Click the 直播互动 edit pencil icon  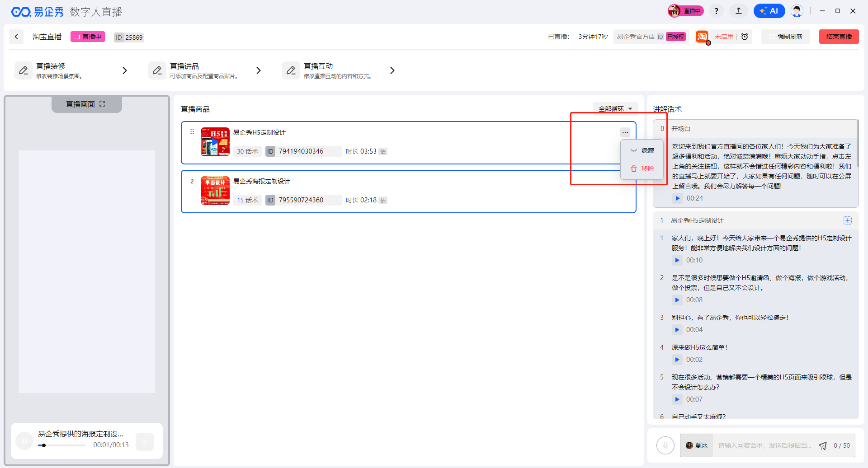coord(291,70)
